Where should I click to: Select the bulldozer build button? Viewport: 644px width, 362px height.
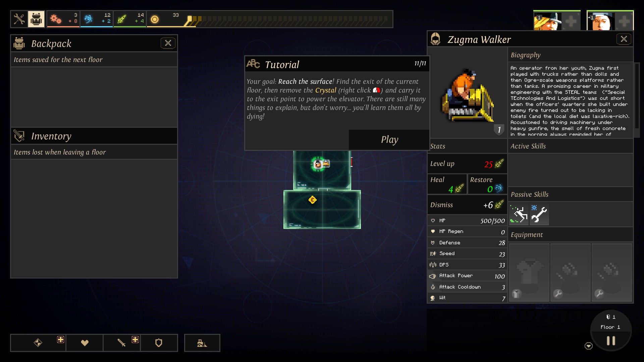click(202, 343)
